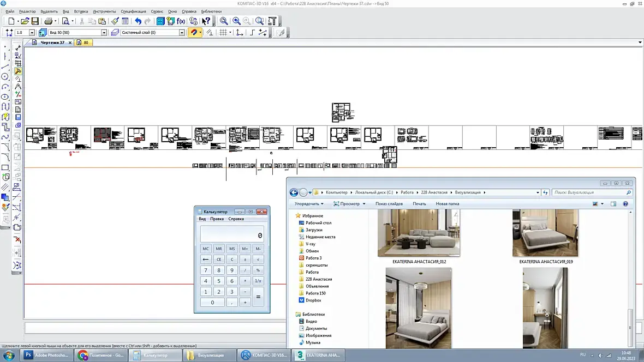Open the local coordinate system tool
The height and width of the screenshot is (362, 644).
coord(240,32)
